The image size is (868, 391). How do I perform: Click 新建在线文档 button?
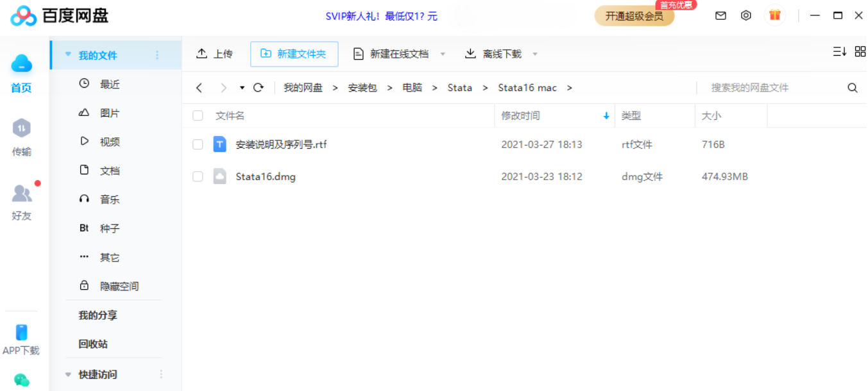[391, 54]
